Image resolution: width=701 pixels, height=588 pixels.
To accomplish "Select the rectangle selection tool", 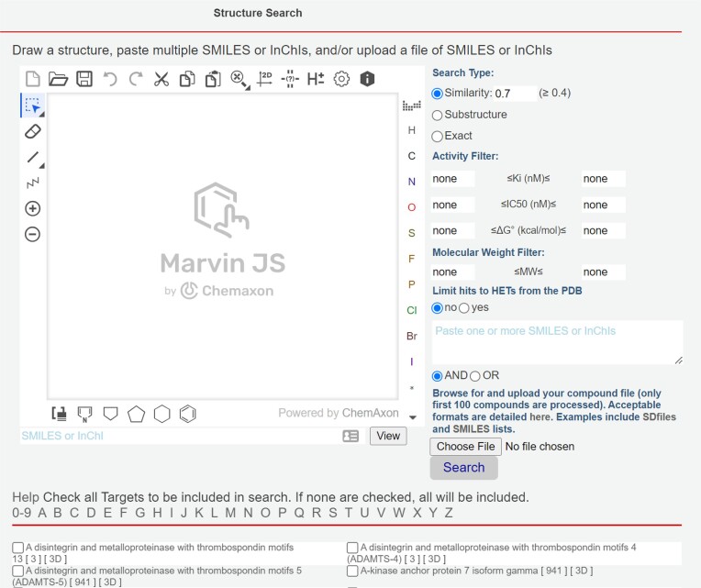I will [33, 105].
